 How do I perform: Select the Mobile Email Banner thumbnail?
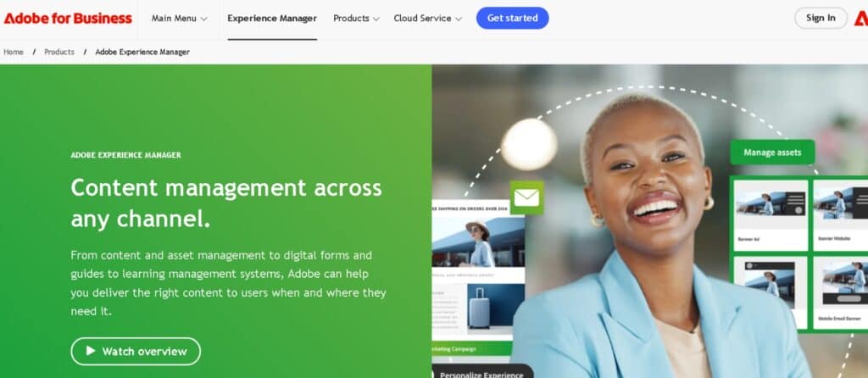[840, 293]
